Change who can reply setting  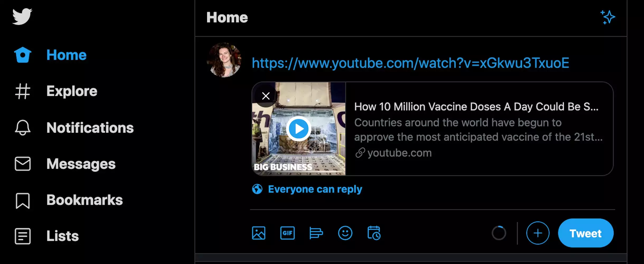pyautogui.click(x=307, y=189)
